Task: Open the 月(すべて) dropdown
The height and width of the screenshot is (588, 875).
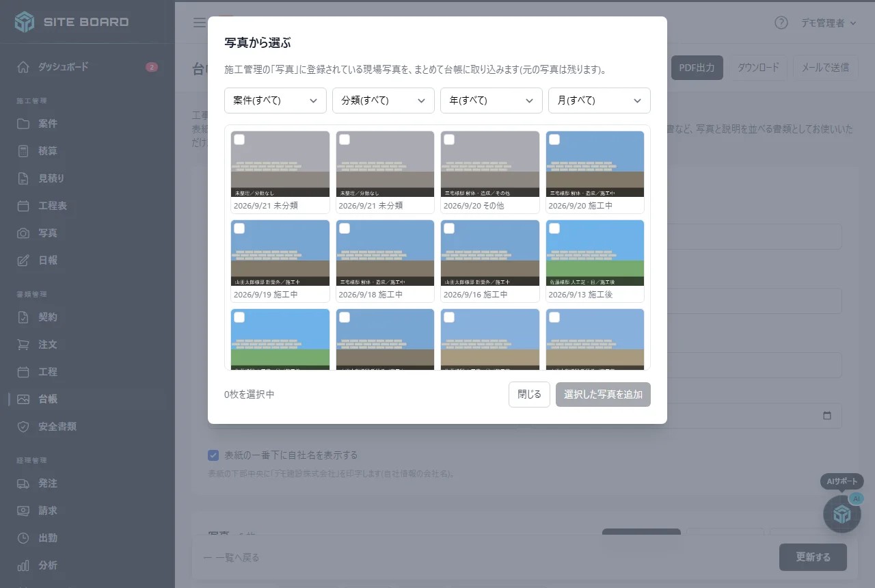Action: click(600, 101)
